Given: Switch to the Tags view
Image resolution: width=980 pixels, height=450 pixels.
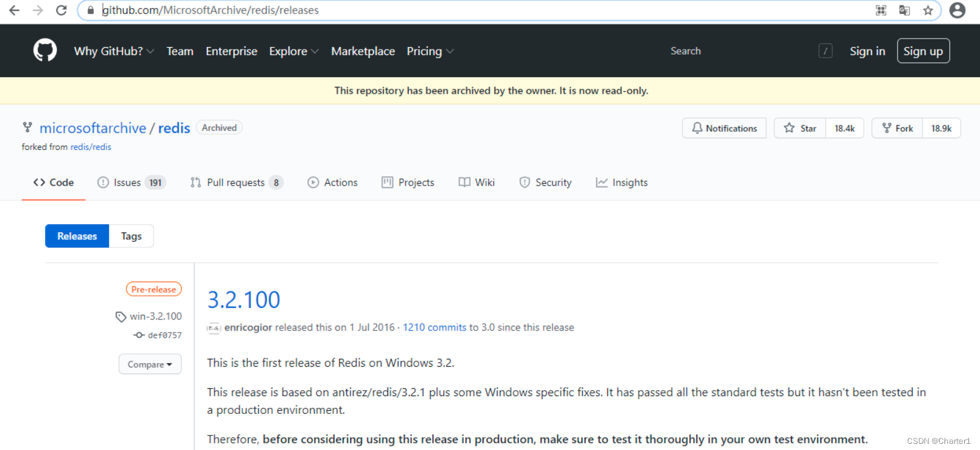Looking at the screenshot, I should point(131,236).
